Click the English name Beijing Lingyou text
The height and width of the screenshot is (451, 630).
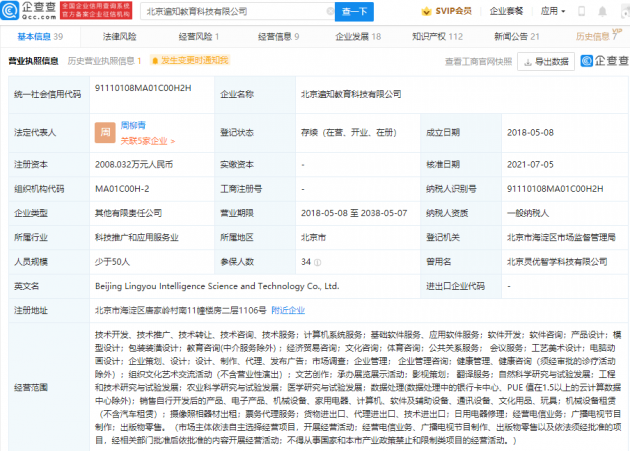point(217,286)
